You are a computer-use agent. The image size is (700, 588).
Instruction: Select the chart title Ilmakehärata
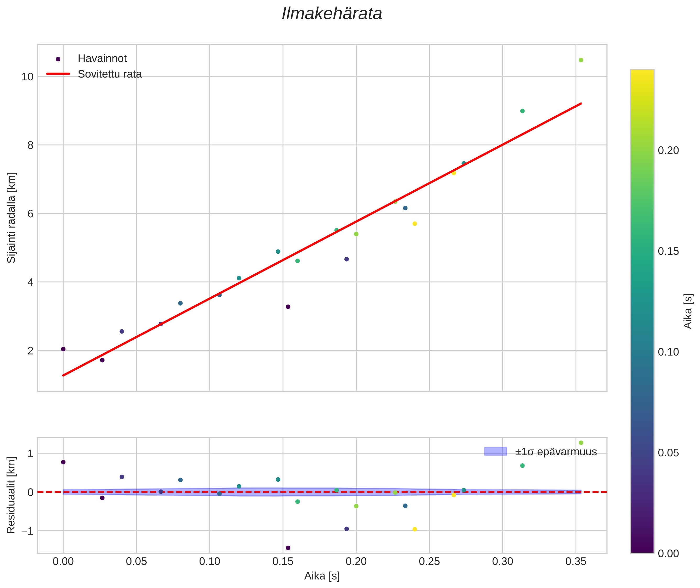pos(332,14)
